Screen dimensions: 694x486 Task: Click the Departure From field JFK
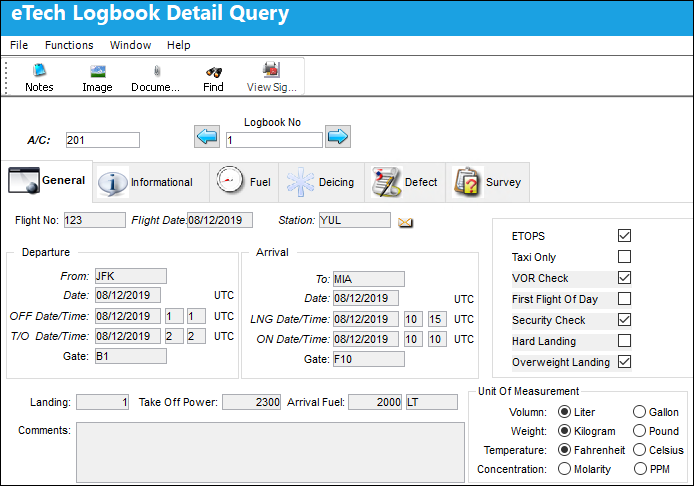click(131, 276)
